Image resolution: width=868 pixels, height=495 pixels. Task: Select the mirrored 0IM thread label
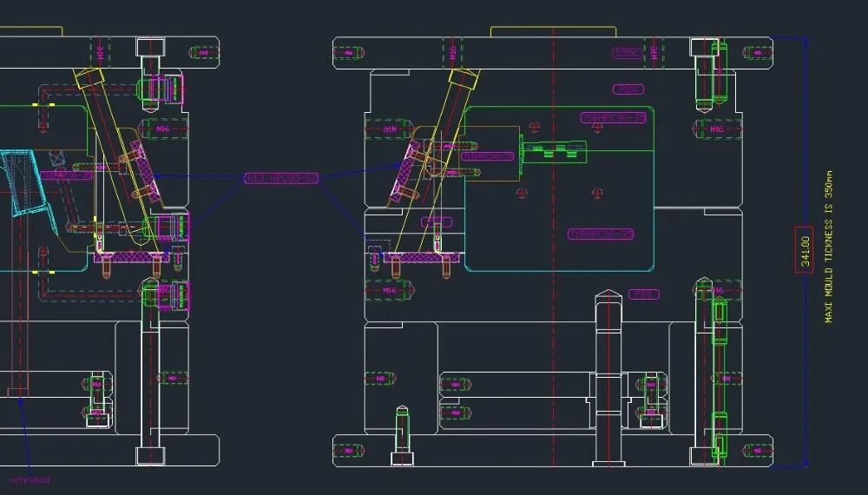coord(390,129)
